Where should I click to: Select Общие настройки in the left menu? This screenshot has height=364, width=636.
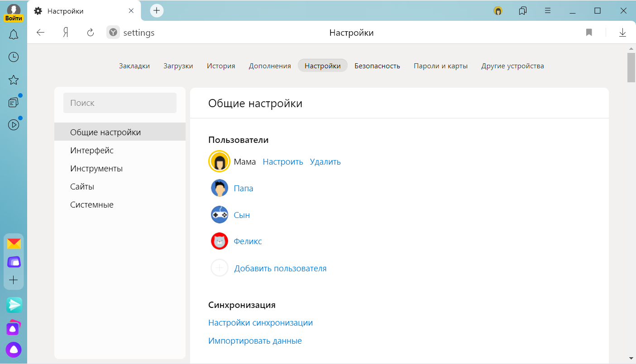(120, 132)
